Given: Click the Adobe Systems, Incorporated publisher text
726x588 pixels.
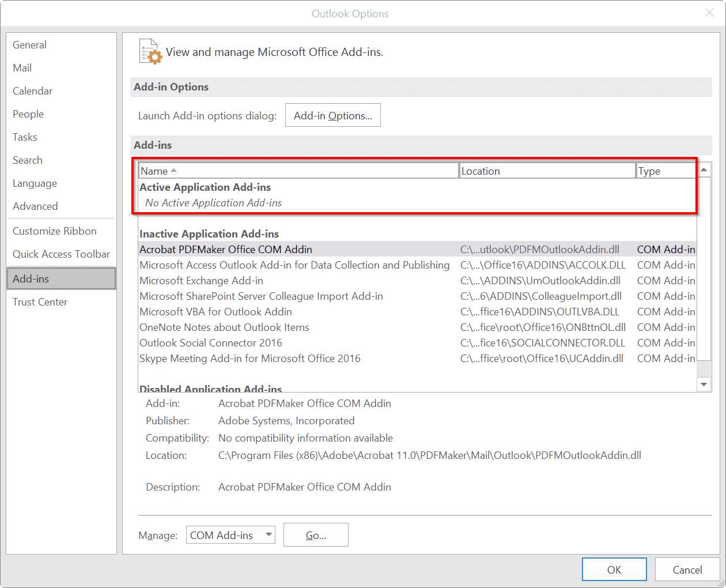Looking at the screenshot, I should click(286, 421).
